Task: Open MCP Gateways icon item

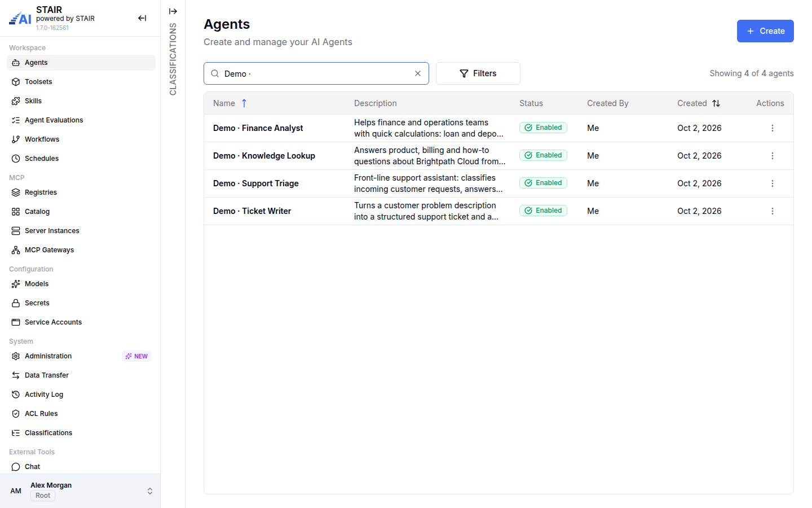Action: [x=16, y=250]
